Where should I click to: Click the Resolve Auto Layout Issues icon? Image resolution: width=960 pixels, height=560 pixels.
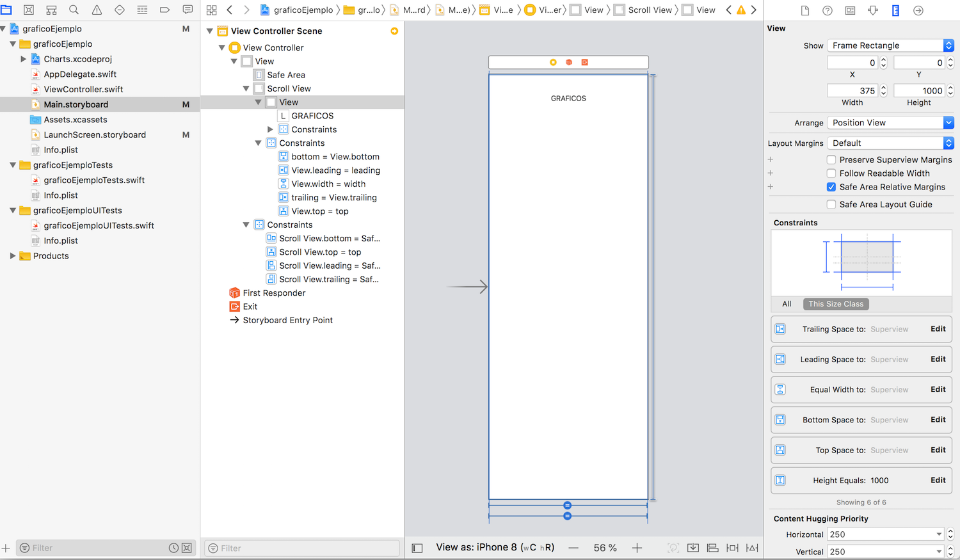click(x=752, y=548)
